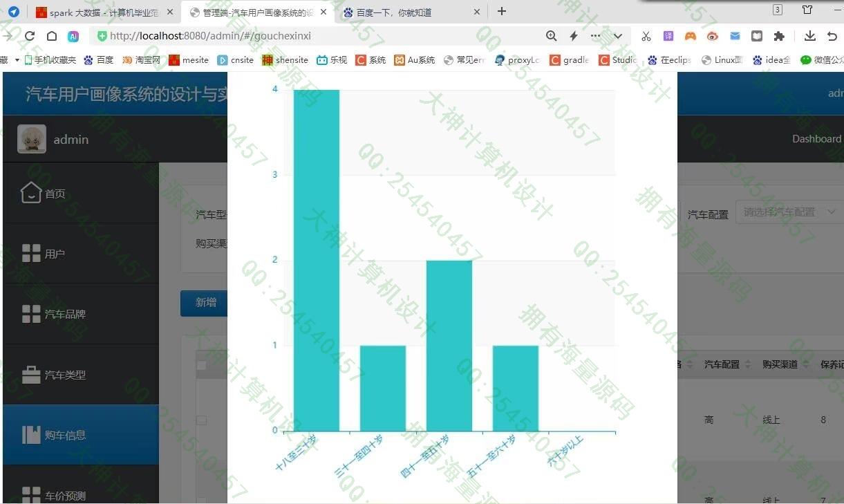Sort by the 汽车配置 column header
This screenshot has height=504, width=844.
tap(726, 364)
